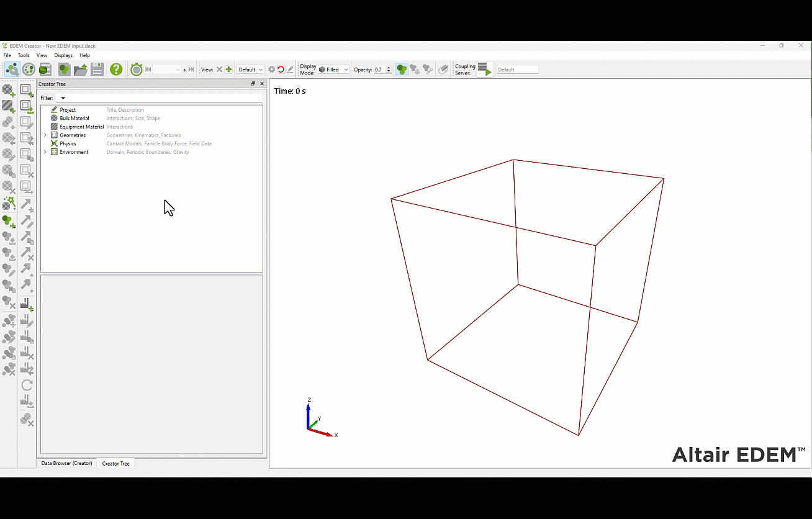Open the Filter dropdown arrow

pyautogui.click(x=63, y=98)
